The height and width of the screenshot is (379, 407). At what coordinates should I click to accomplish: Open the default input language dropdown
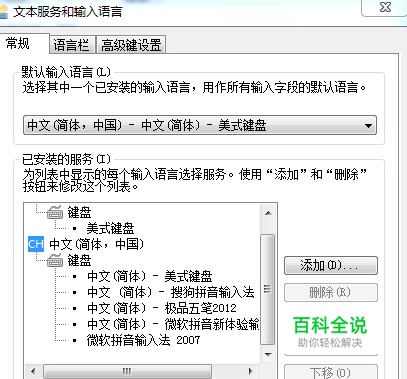coord(200,125)
